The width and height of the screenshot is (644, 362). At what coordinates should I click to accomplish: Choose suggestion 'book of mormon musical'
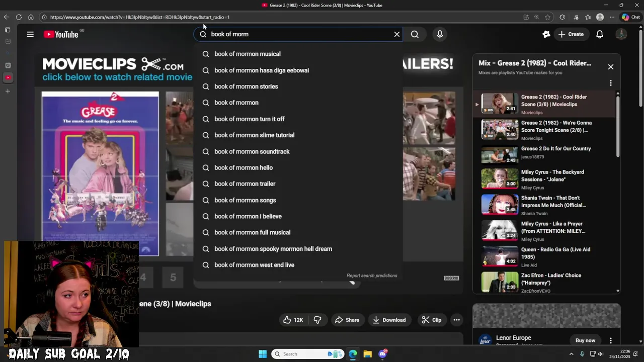[x=298, y=54]
